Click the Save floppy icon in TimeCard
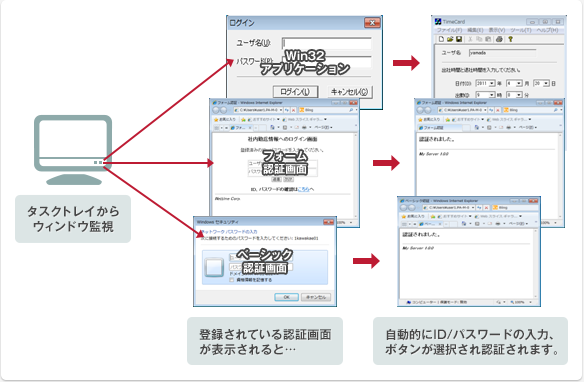This screenshot has width=584, height=382. point(459,39)
